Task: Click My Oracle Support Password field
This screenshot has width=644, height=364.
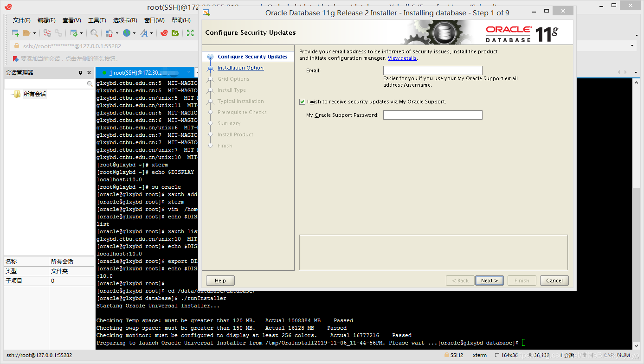Action: coord(432,115)
